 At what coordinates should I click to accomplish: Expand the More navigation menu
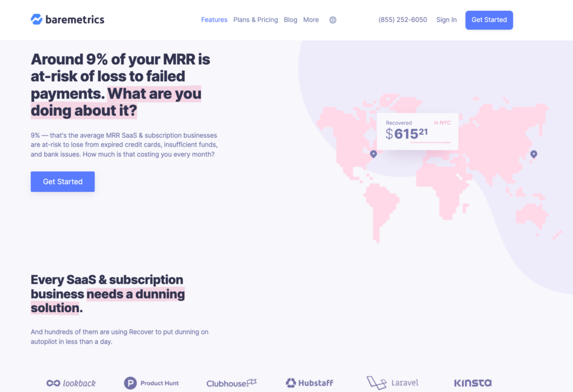pyautogui.click(x=311, y=20)
